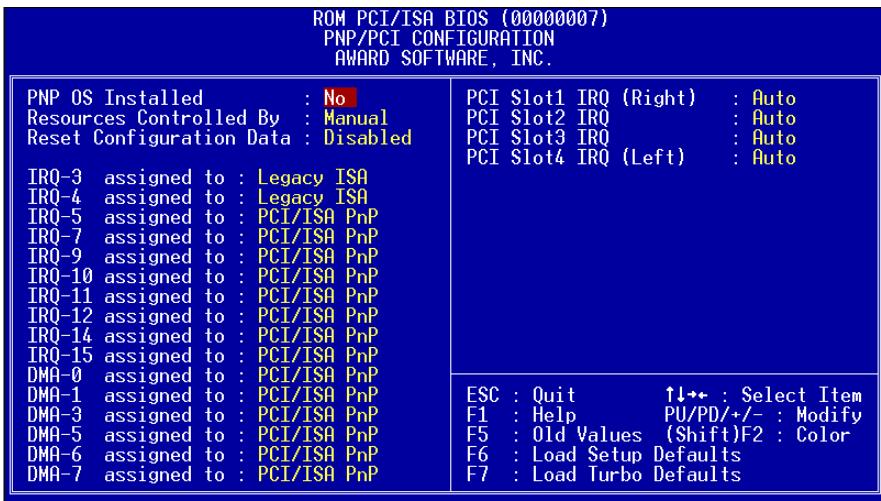This screenshot has height=501, width=881.
Task: Click the PNP/PCI CONFIGURATION title
Action: [439, 38]
